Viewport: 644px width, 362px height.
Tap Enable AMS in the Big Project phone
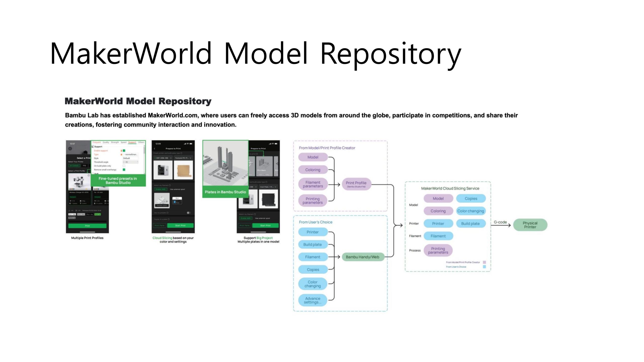[246, 218]
